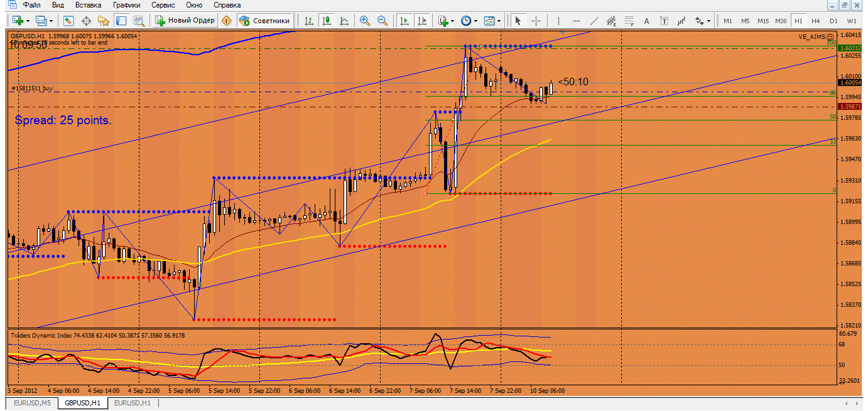The height and width of the screenshot is (411, 868).
Task: Open the Вставка menu
Action: click(x=89, y=5)
